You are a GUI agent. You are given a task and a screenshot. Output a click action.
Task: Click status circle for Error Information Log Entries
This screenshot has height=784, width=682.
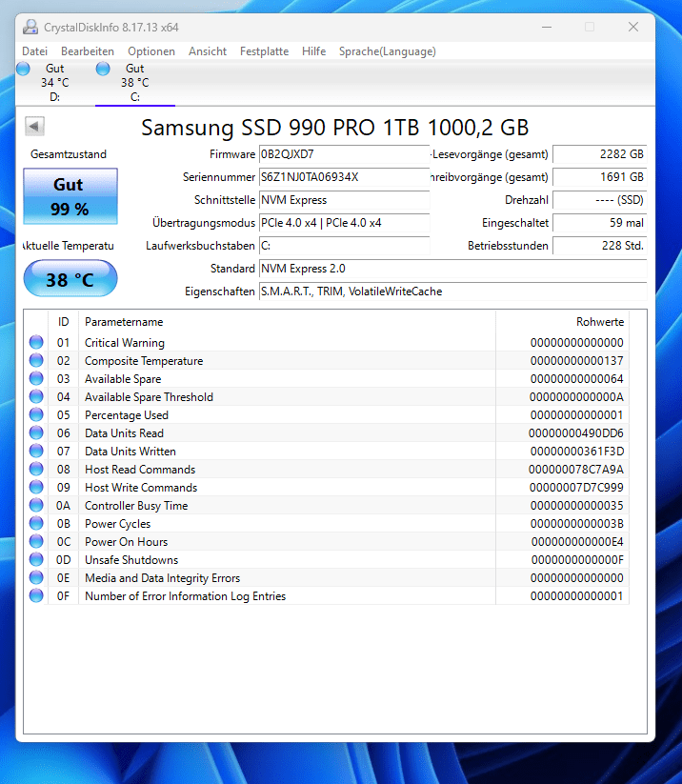pyautogui.click(x=36, y=595)
